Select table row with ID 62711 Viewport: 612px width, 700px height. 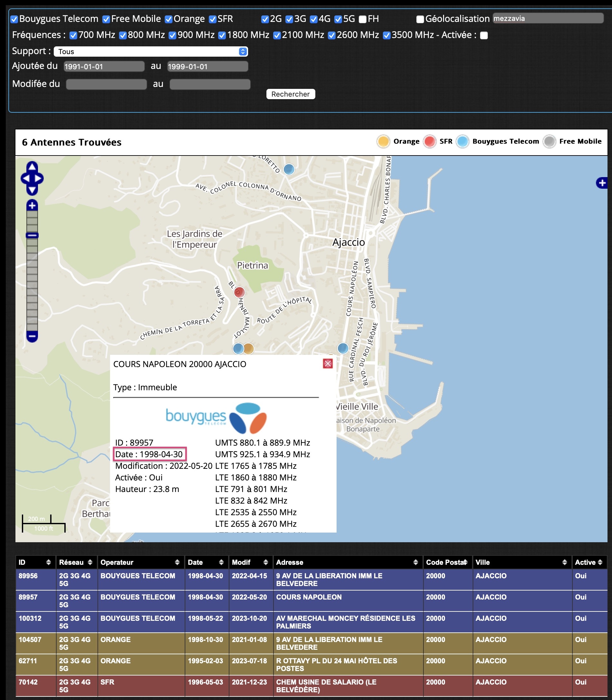(x=311, y=665)
